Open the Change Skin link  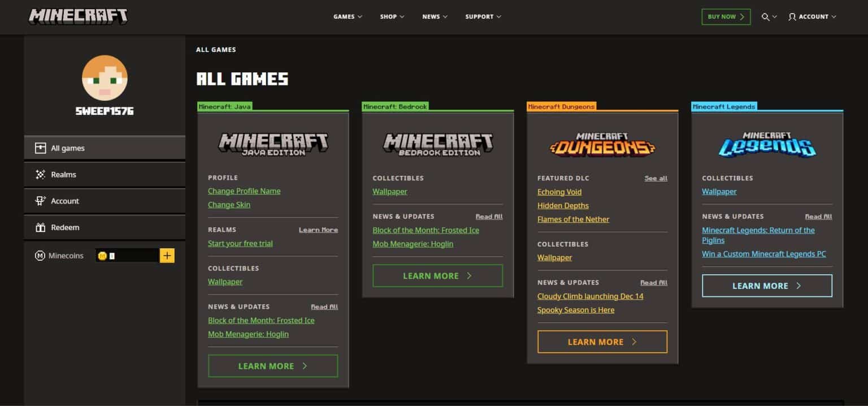(229, 204)
